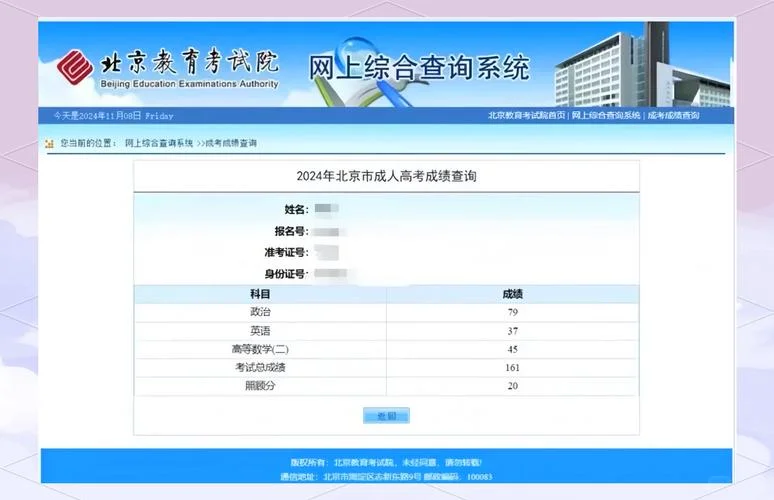Select the 科目 column header
Viewport: 774px width, 500px height.
[x=260, y=294]
